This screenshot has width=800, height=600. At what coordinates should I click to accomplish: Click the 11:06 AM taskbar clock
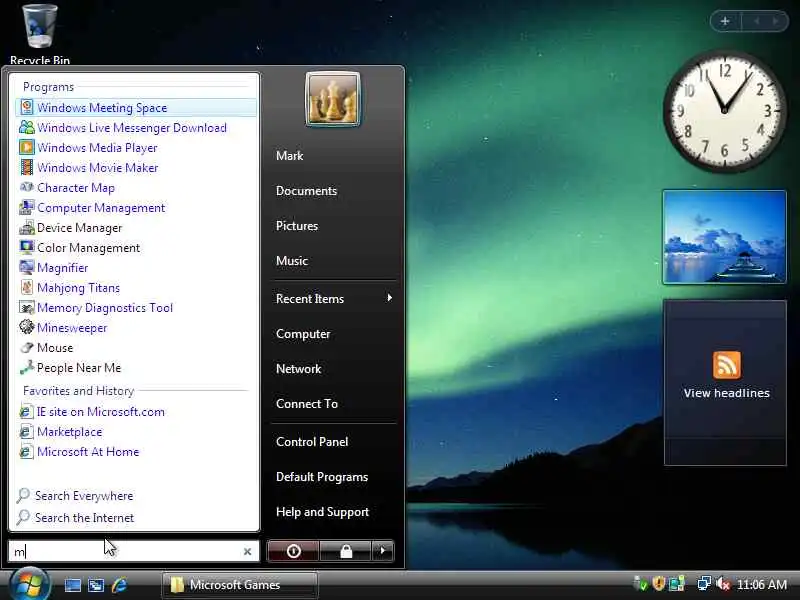(762, 584)
